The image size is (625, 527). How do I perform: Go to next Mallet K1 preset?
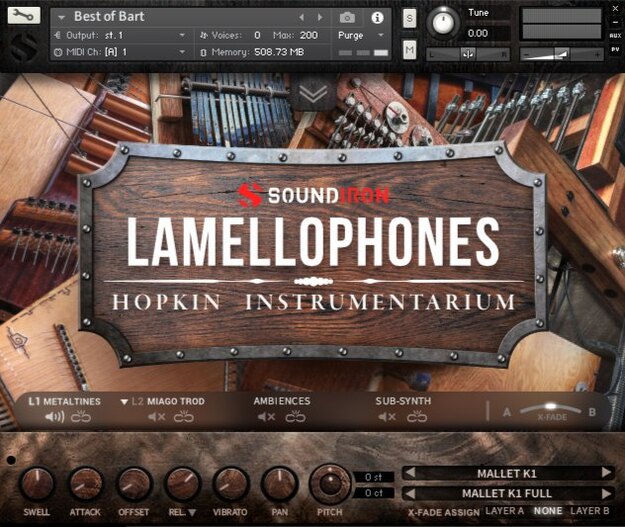point(606,472)
